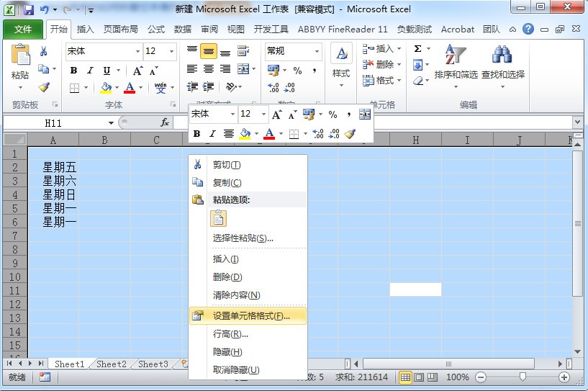Screen dimensions: 588x391
Task: Click the Percent Style button in ribbon
Action: [298, 71]
